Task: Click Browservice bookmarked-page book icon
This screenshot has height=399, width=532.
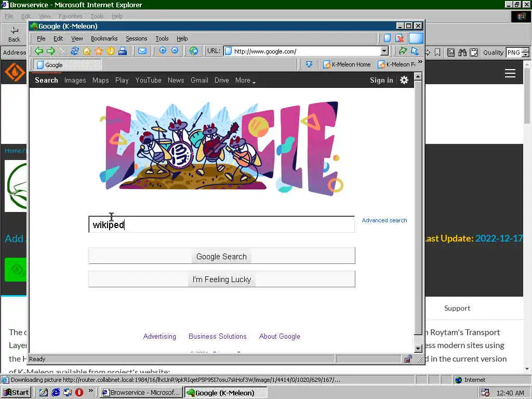Action: coord(450,52)
